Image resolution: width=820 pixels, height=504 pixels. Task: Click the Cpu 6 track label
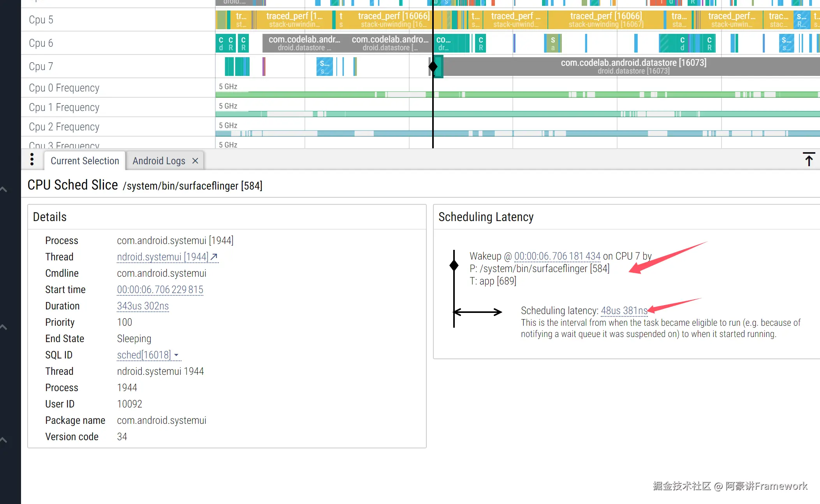(x=41, y=43)
